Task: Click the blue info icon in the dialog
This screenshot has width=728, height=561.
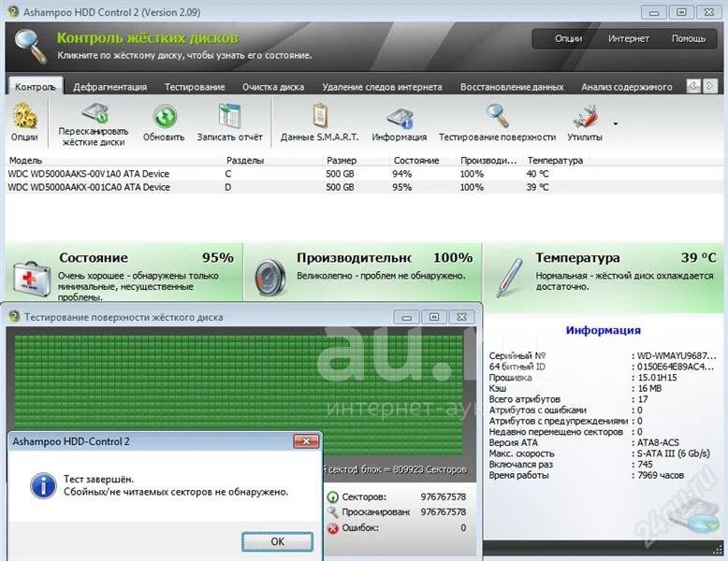Action: 43,485
